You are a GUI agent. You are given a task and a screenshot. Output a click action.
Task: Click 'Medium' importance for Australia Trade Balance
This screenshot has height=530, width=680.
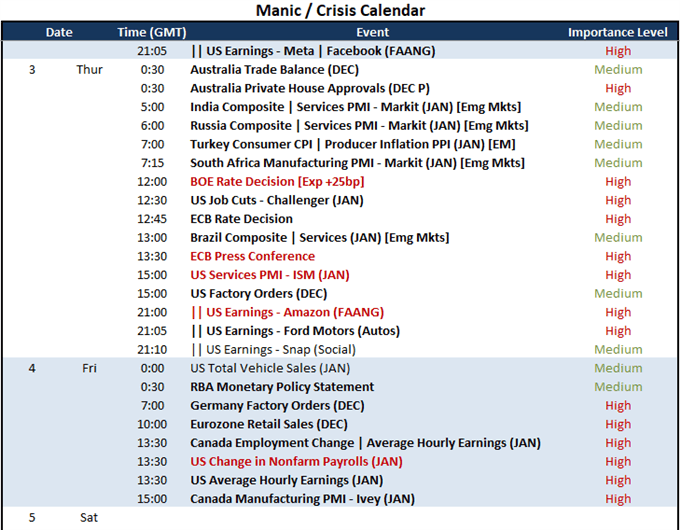pos(618,69)
